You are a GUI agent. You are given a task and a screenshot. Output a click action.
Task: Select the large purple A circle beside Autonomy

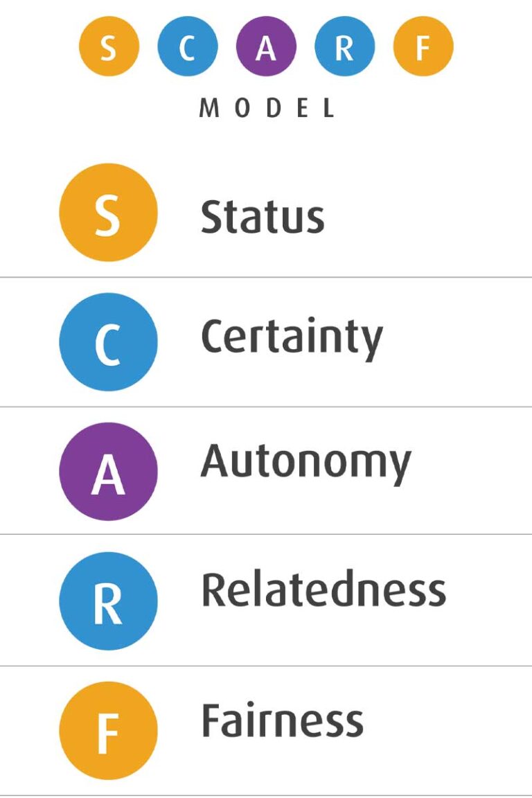109,471
